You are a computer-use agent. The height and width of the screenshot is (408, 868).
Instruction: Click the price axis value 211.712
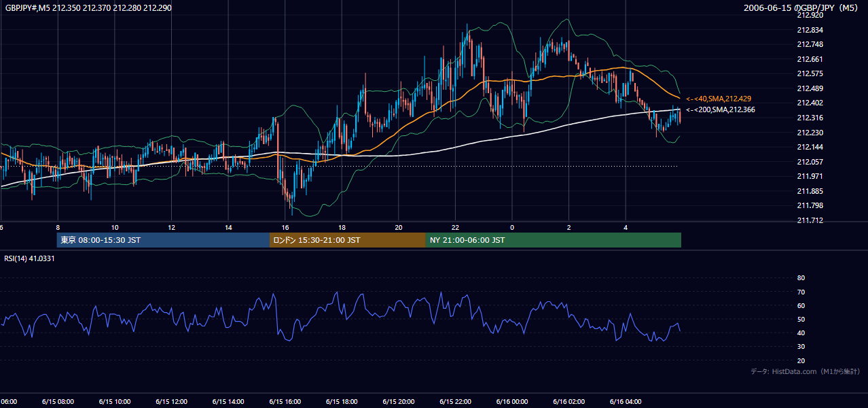[810, 220]
